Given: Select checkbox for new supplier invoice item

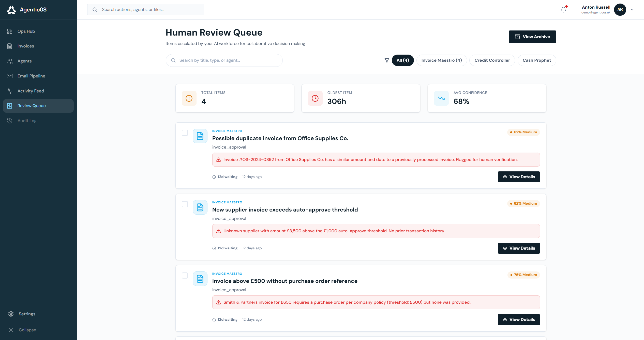Looking at the screenshot, I should tap(185, 204).
